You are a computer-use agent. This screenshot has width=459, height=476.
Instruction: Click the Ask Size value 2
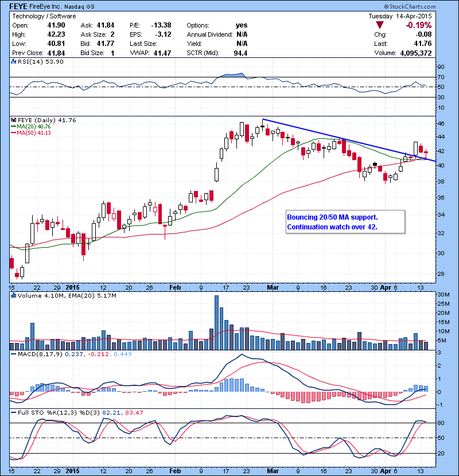112,34
